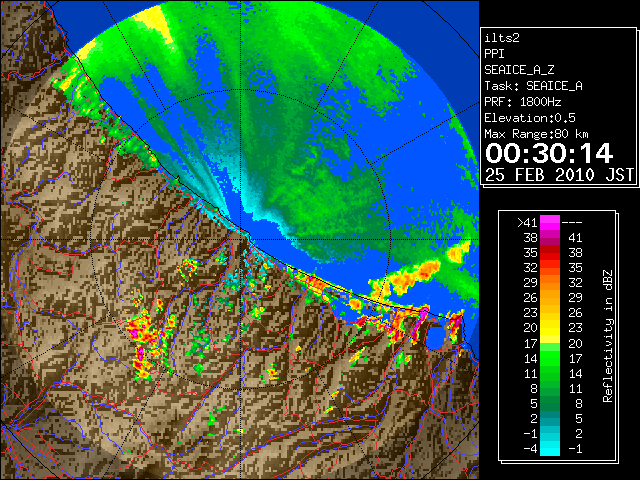
Task: Click the ">41" legend label
Action: tap(527, 222)
